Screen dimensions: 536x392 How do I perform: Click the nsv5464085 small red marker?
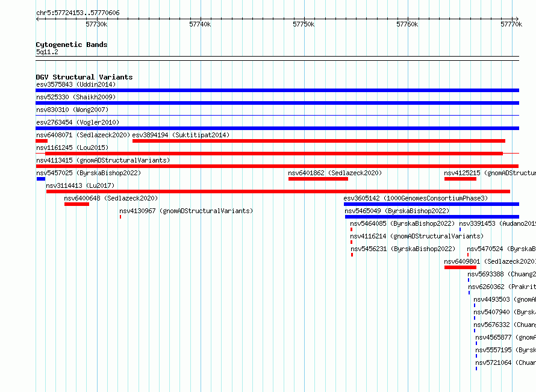(x=351, y=229)
